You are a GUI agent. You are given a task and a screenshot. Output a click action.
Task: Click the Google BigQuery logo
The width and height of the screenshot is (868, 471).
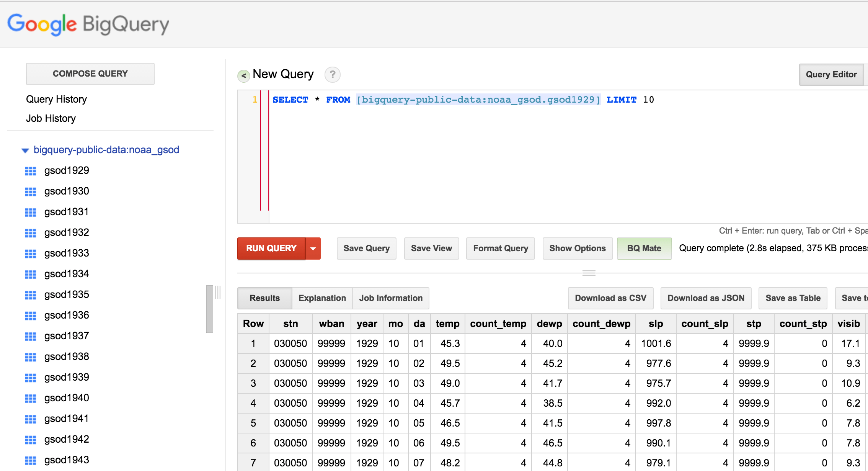pyautogui.click(x=88, y=25)
